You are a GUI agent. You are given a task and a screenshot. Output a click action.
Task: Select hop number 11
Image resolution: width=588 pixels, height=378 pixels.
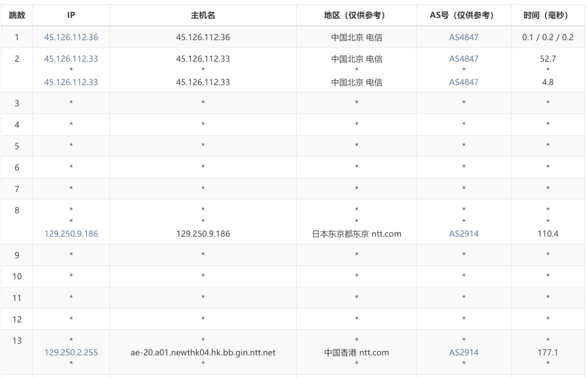[x=17, y=298]
